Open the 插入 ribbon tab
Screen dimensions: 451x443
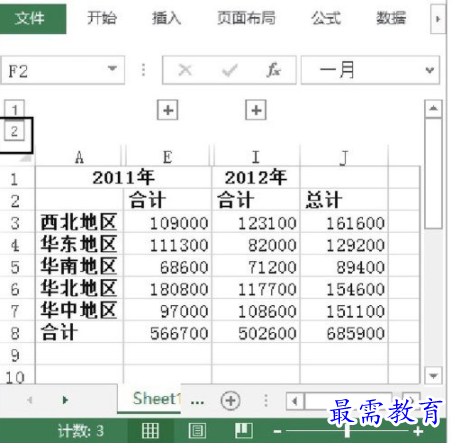(166, 18)
